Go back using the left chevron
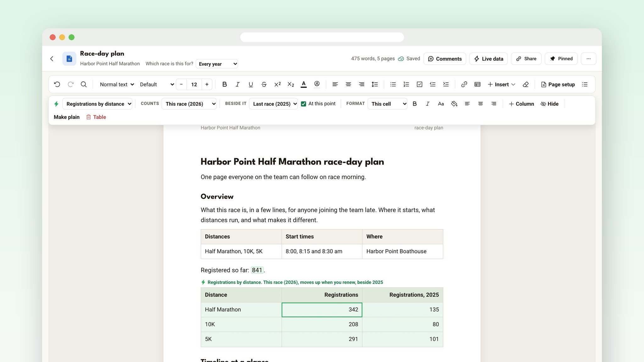This screenshot has height=362, width=644. [52, 59]
